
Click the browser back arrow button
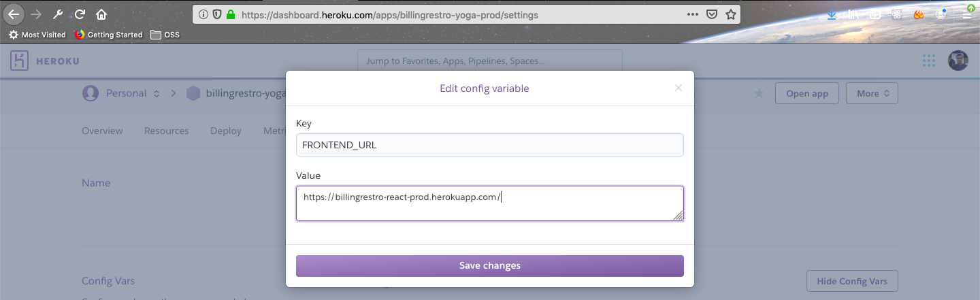[14, 14]
